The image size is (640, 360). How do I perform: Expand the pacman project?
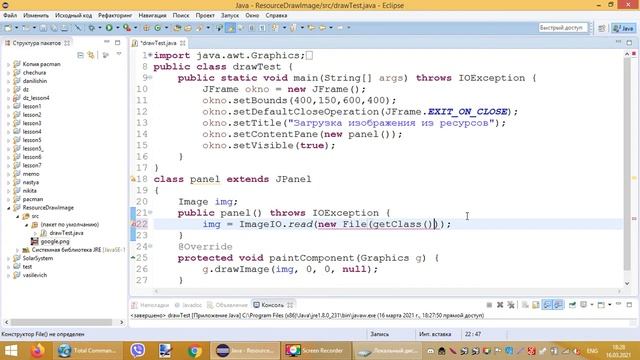[9, 199]
